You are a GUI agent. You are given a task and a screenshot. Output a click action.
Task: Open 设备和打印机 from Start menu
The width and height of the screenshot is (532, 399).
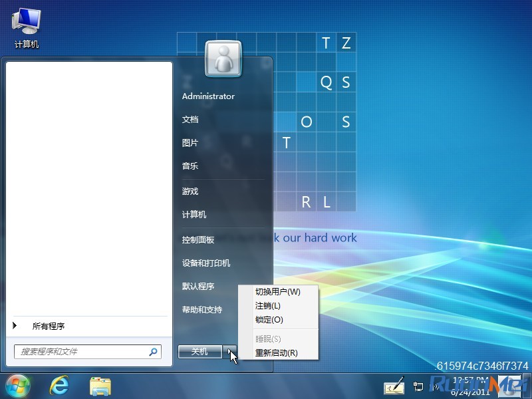tap(206, 263)
